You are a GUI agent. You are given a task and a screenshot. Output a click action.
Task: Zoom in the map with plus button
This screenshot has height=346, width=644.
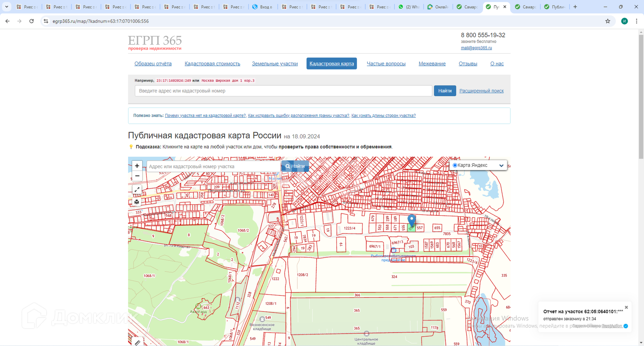click(x=137, y=166)
